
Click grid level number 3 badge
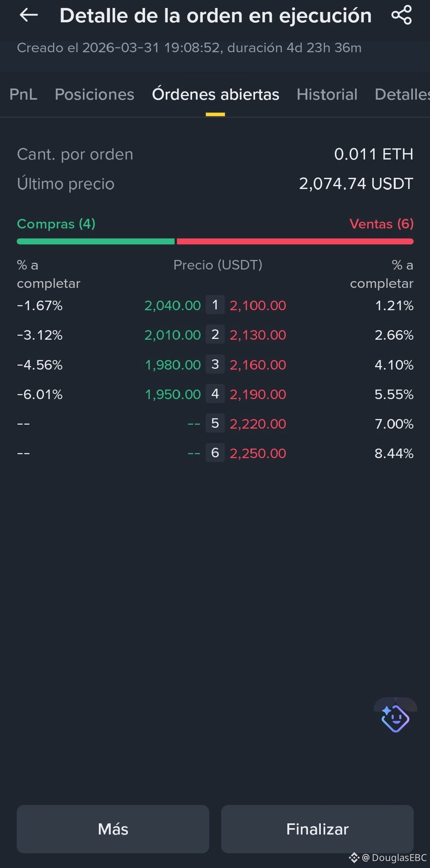point(215,364)
